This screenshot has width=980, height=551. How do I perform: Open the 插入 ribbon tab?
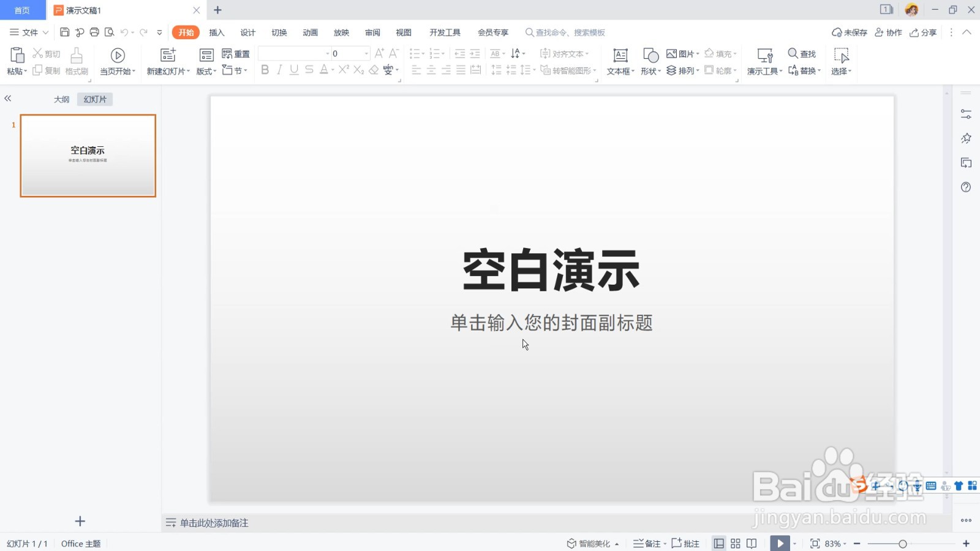(217, 32)
